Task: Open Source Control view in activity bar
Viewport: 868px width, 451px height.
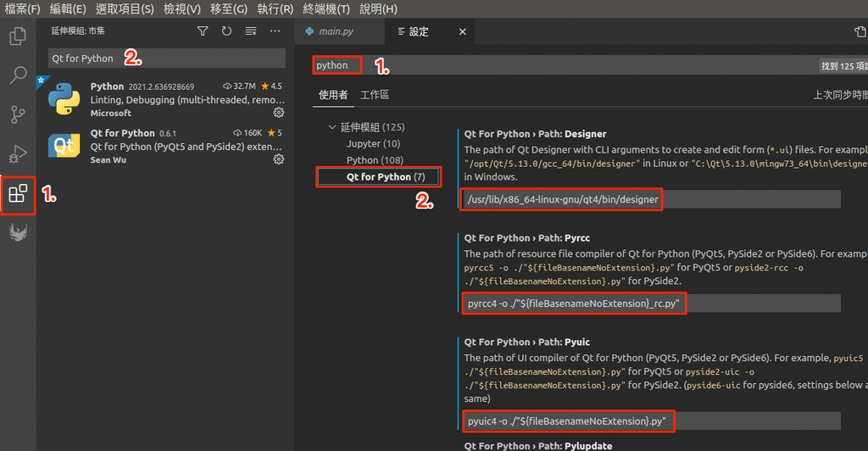Action: coord(18,114)
